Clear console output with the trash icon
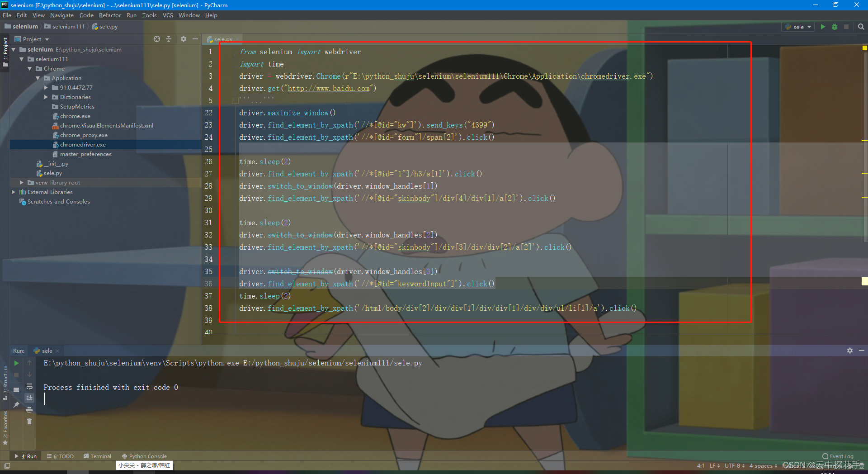 pos(29,422)
